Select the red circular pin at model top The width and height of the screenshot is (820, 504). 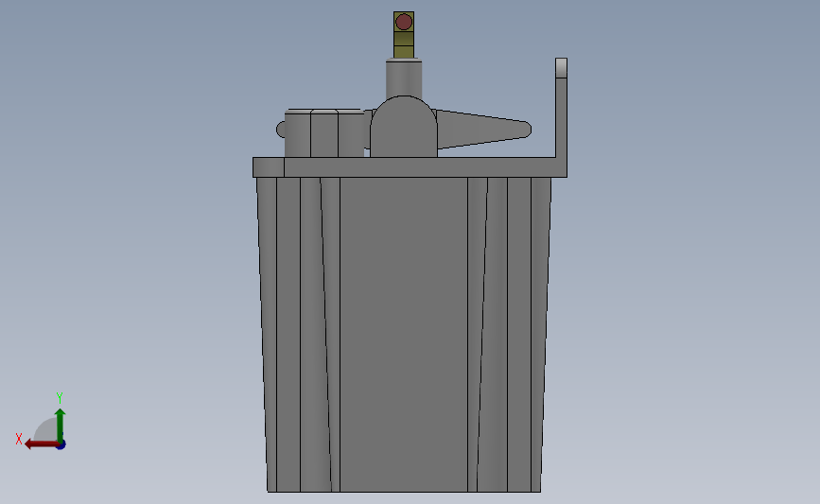tap(404, 22)
